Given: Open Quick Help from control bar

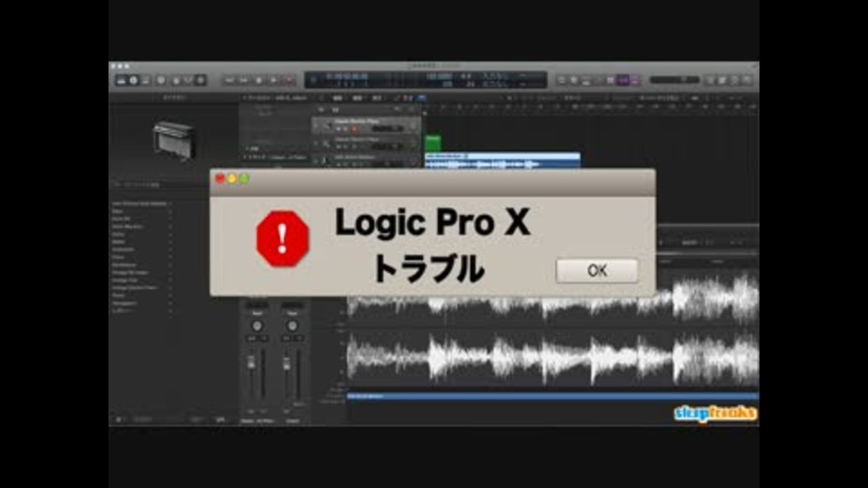Looking at the screenshot, I should 161,80.
